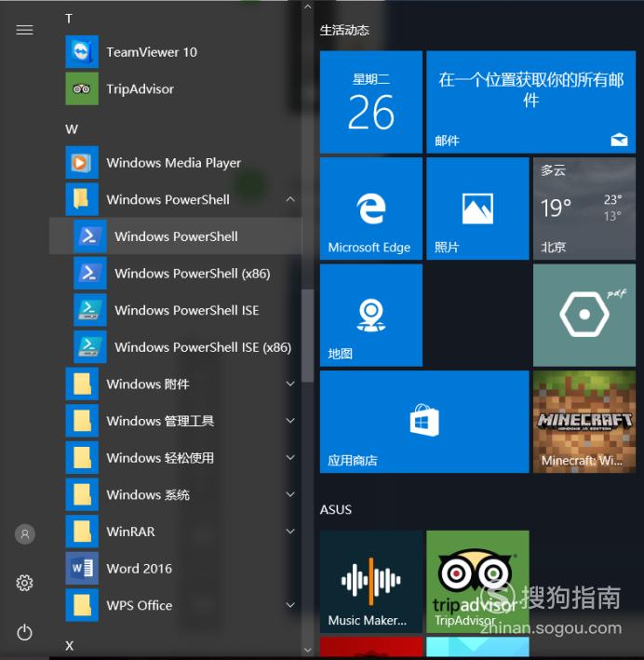Open TripAdvisor owl icon in app list
644x660 pixels.
coord(82,88)
